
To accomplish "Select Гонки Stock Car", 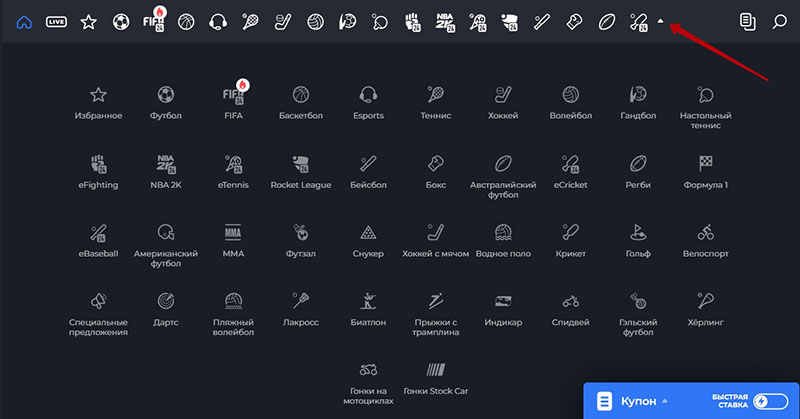I will (435, 377).
